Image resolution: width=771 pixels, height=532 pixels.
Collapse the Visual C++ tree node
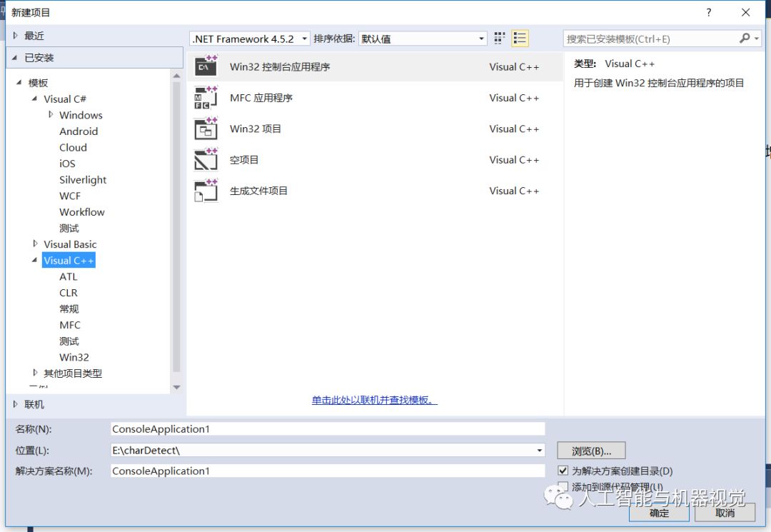[x=34, y=260]
